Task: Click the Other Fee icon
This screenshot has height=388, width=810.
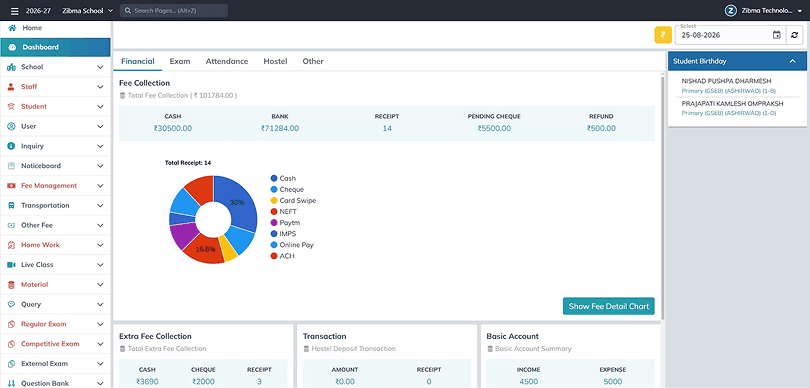Action: (11, 225)
